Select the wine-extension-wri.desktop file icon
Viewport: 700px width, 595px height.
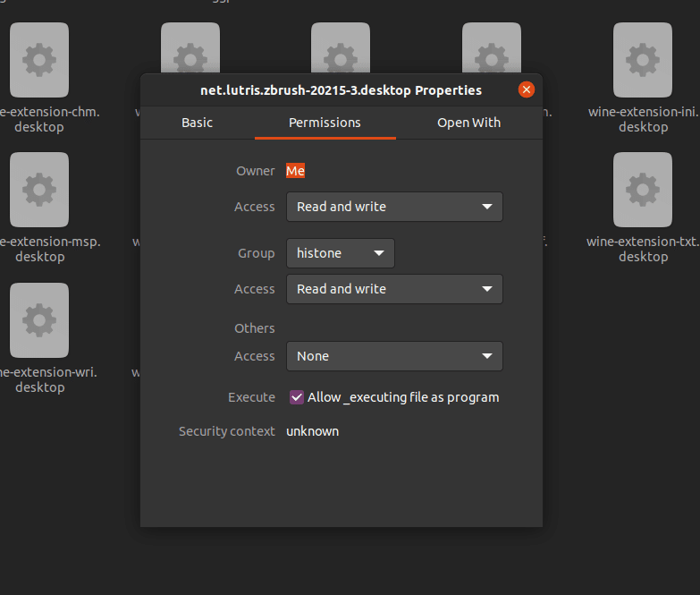(39, 319)
